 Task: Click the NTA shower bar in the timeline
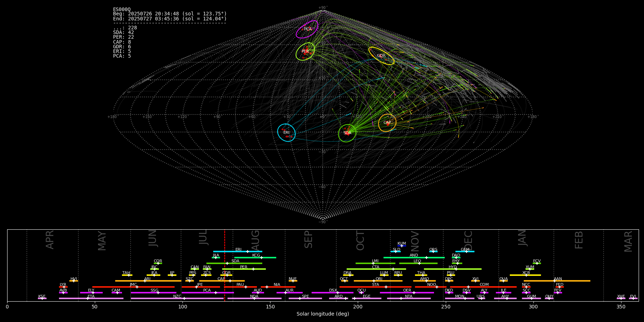pyautogui.click(x=409, y=298)
